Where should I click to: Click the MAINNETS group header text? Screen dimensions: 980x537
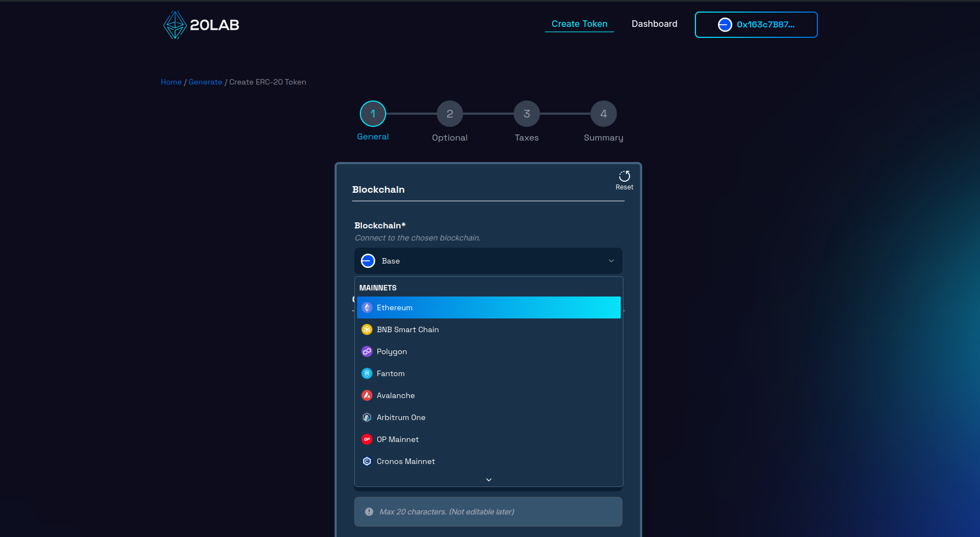point(378,288)
